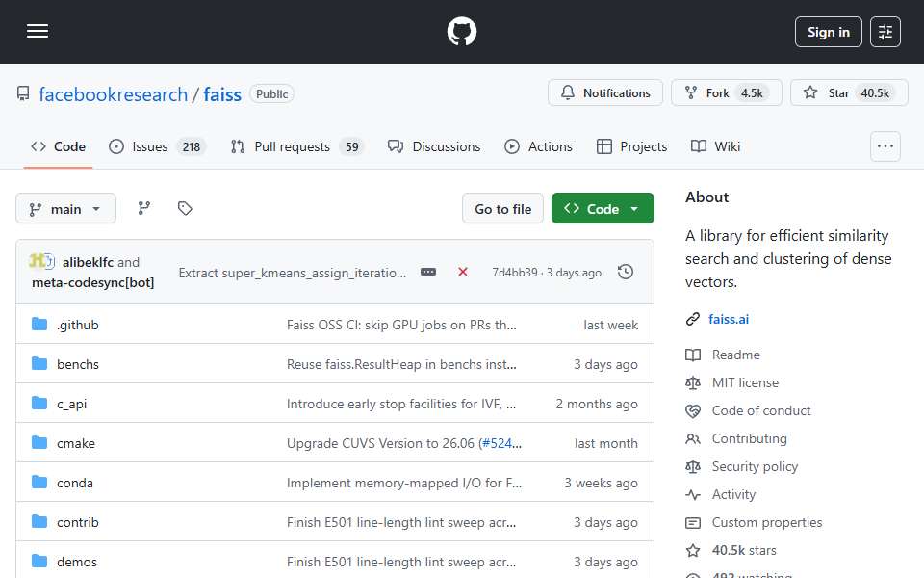Screen dimensions: 924x578
Task: Open the contrib folder
Action: pos(78,522)
